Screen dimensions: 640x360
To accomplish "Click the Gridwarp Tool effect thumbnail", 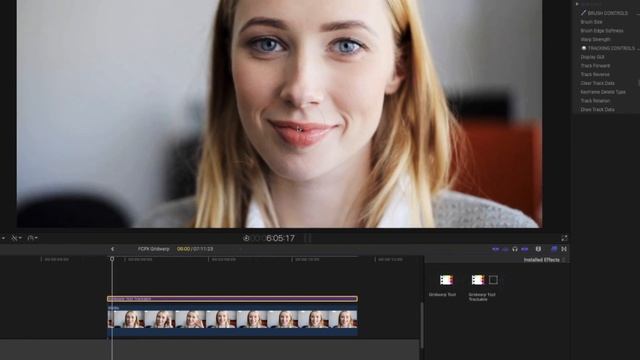I will pos(446,280).
